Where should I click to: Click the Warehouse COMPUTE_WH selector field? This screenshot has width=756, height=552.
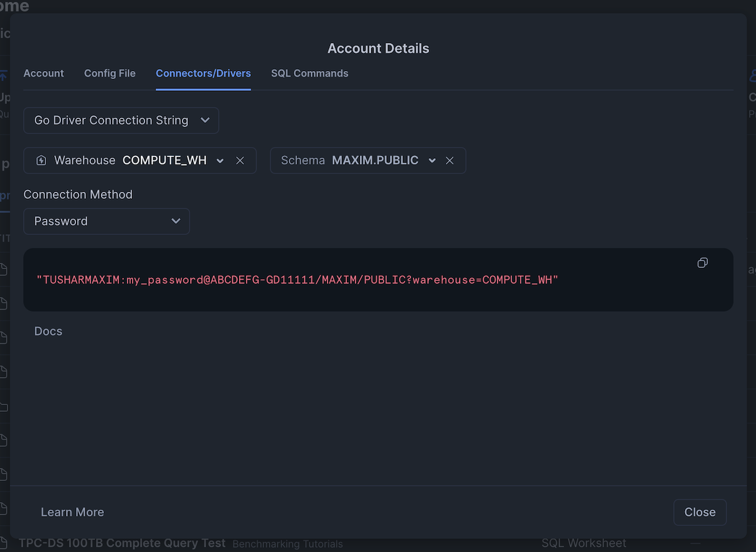(x=140, y=161)
